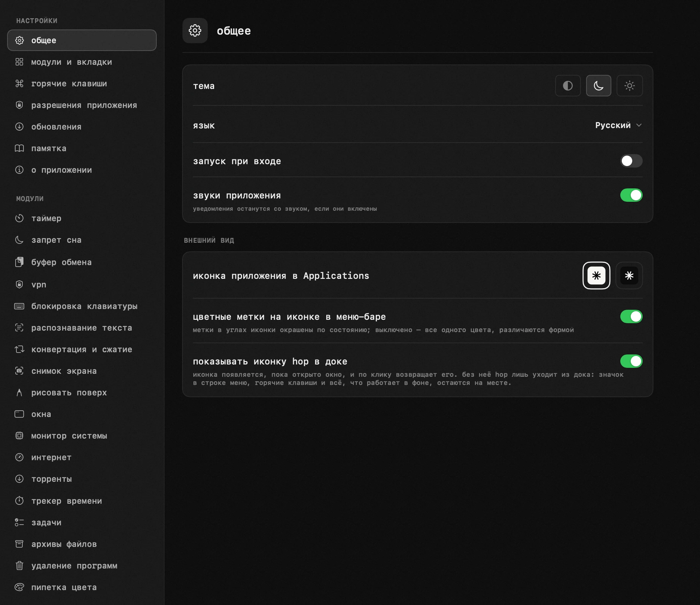Open разрешения приложения settings section
Image resolution: width=700 pixels, height=605 pixels.
[82, 105]
